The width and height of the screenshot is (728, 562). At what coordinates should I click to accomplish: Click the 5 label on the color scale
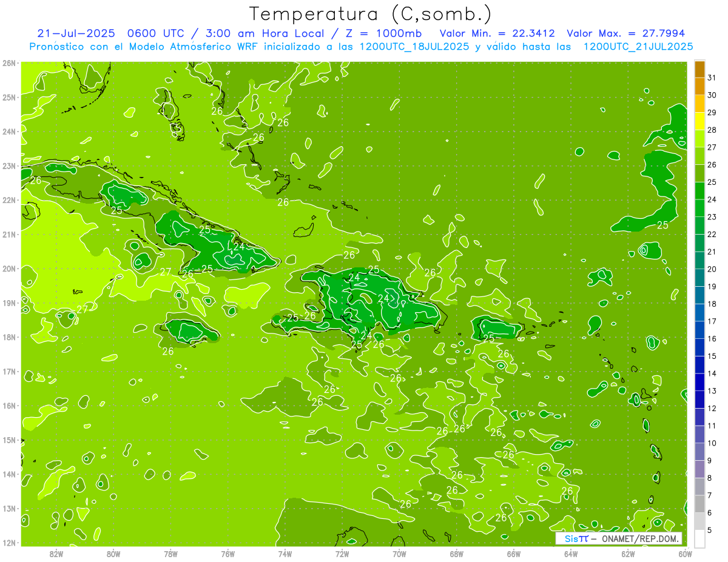point(709,530)
